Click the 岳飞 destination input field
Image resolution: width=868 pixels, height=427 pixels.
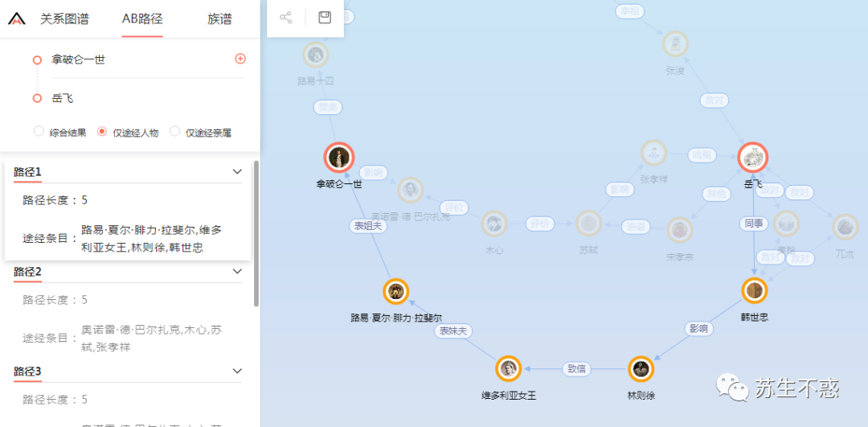point(146,98)
